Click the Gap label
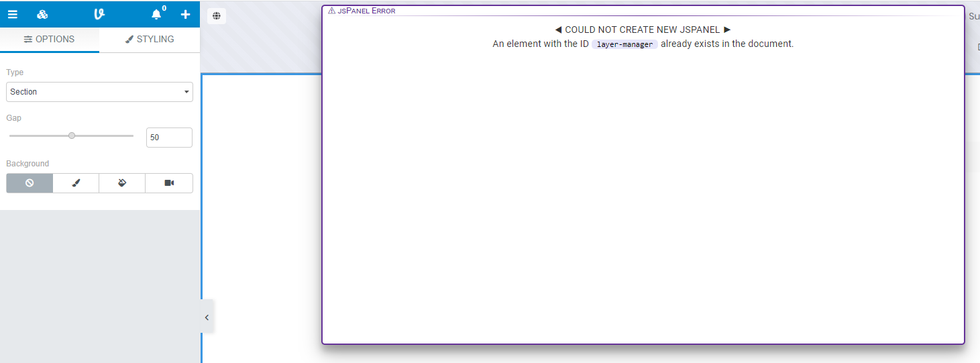980x363 pixels. pos(13,118)
